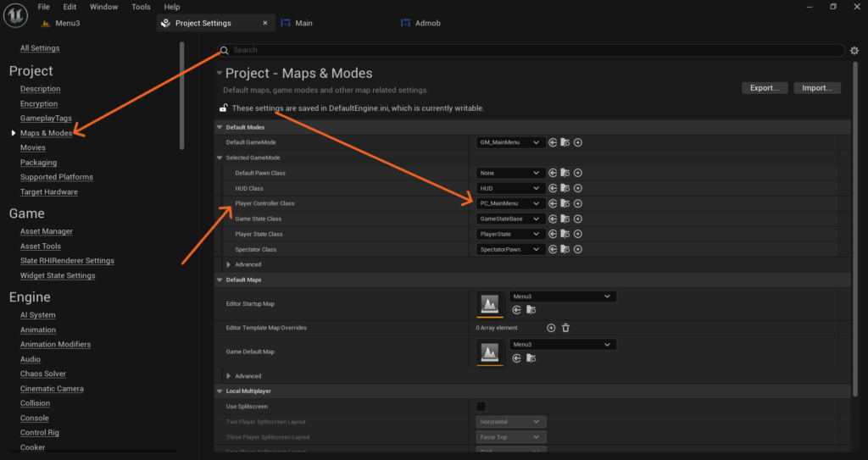Image resolution: width=868 pixels, height=460 pixels.
Task: Add element to Editor Template Map Overrides
Action: (551, 328)
